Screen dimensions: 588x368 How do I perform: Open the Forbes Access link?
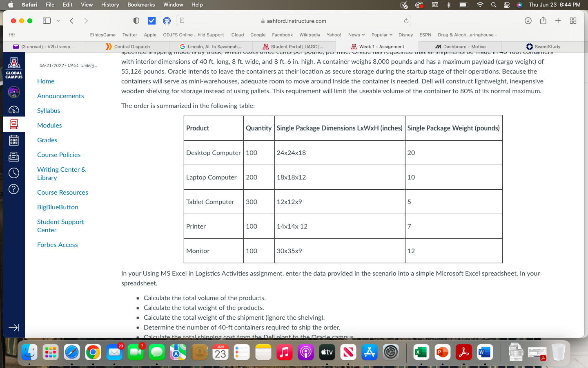(x=57, y=245)
